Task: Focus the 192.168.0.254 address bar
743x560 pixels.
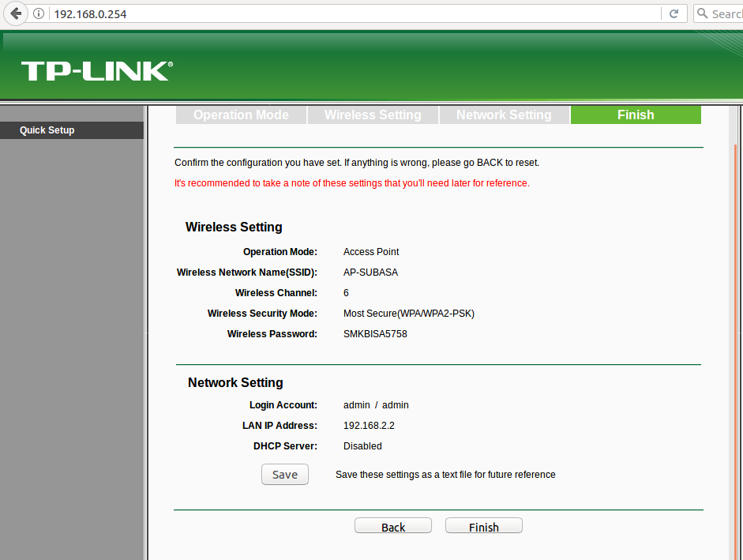Action: (x=237, y=13)
